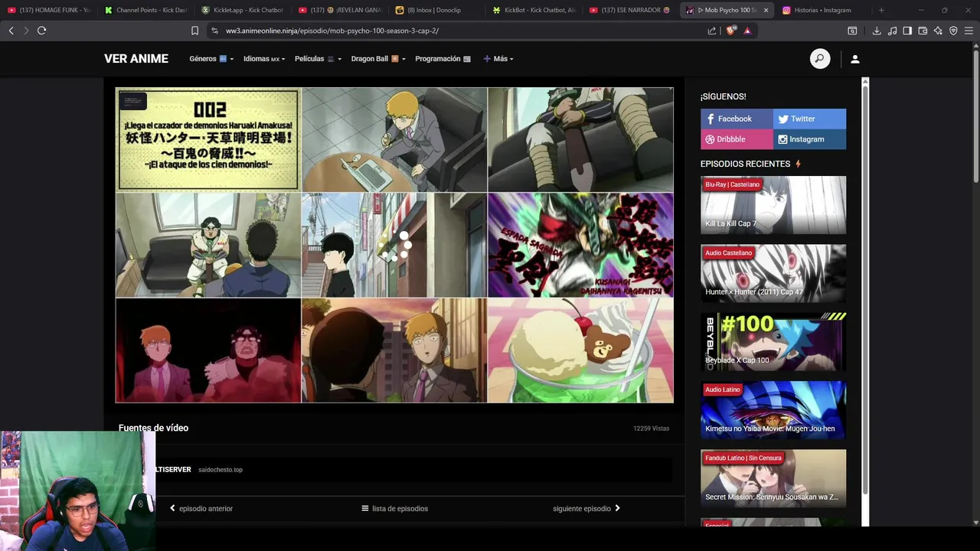Viewport: 980px width, 551px height.
Task: Switch to the Kicklet.app Kick Chatbot tab
Action: point(243,10)
